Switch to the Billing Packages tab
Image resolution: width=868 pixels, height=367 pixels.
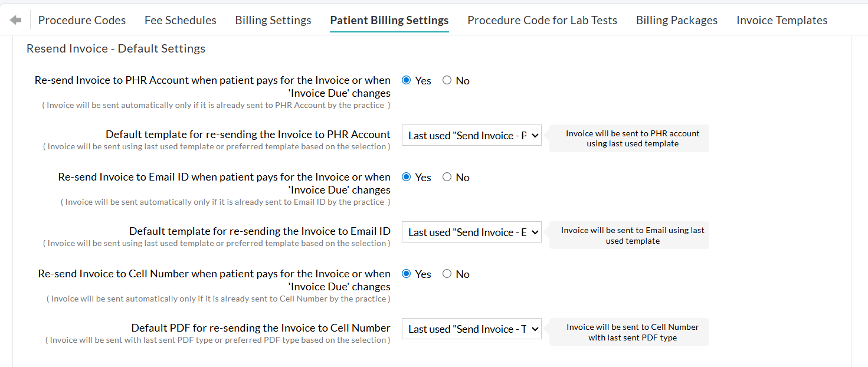676,19
